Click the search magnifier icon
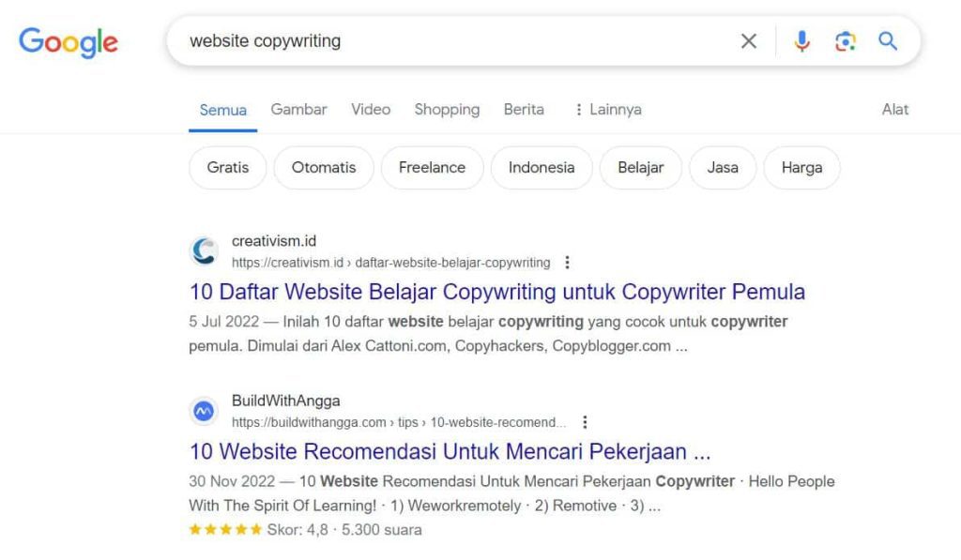The height and width of the screenshot is (560, 961). click(x=888, y=40)
